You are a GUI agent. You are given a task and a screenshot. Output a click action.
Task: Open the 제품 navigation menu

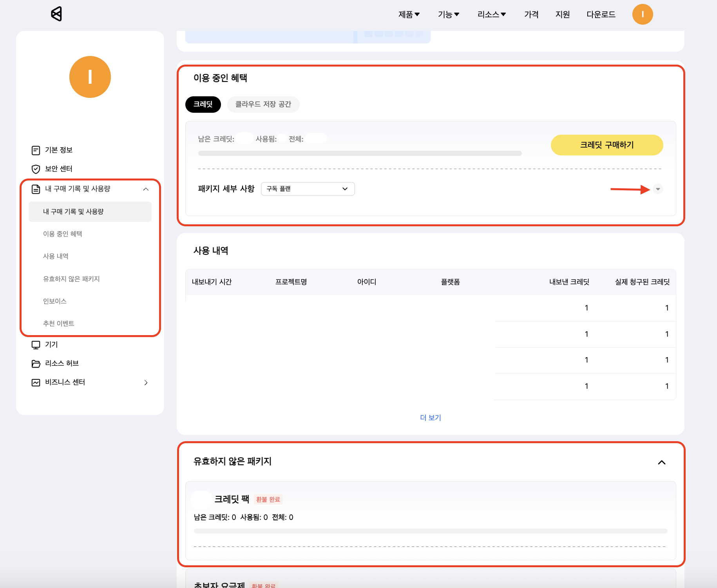pyautogui.click(x=409, y=14)
